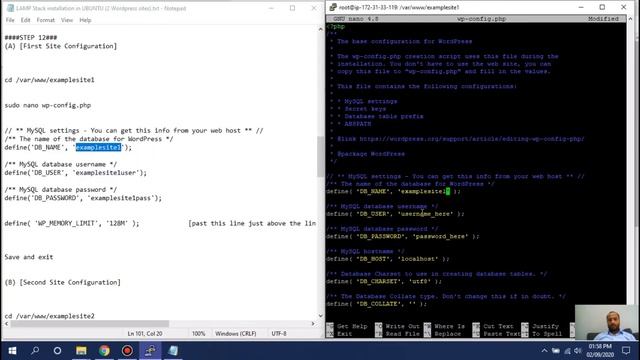Maximize the Notepad window
Viewport: 640px width, 360px height.
[x=292, y=8]
